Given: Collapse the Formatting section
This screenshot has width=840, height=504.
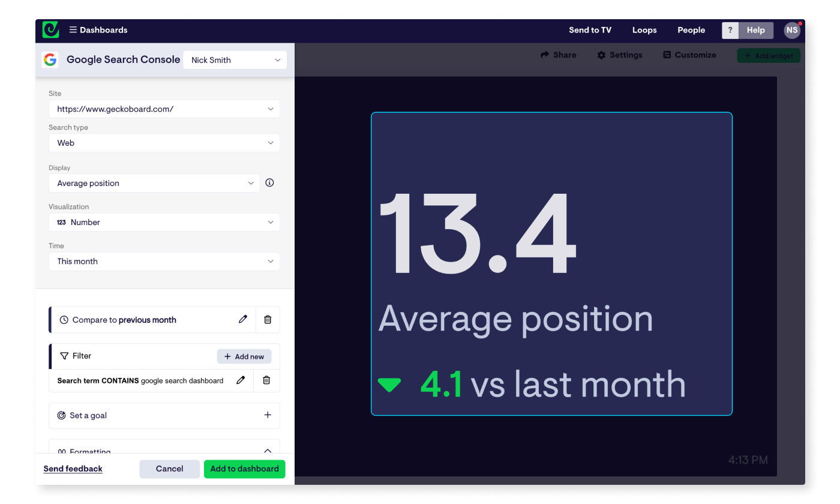Looking at the screenshot, I should (269, 450).
